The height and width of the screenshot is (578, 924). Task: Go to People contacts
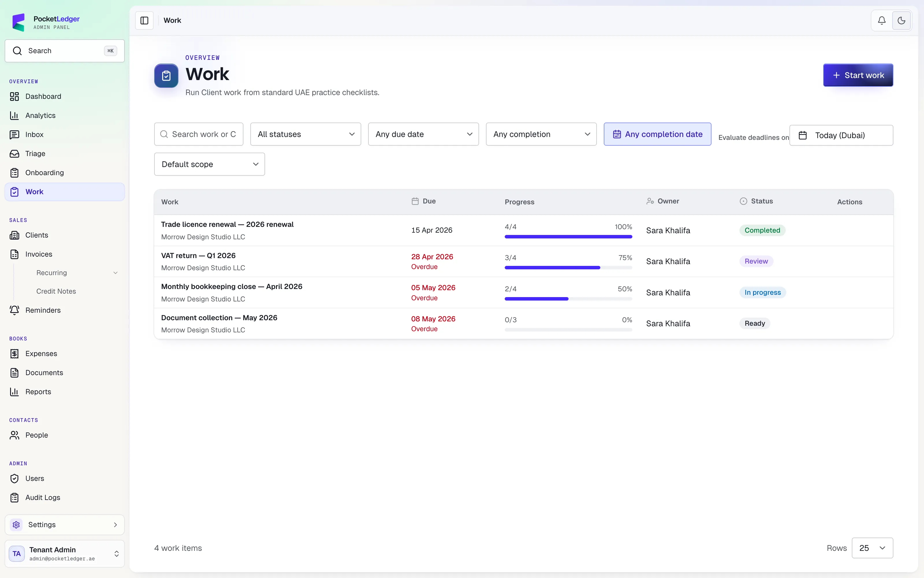tap(64, 435)
